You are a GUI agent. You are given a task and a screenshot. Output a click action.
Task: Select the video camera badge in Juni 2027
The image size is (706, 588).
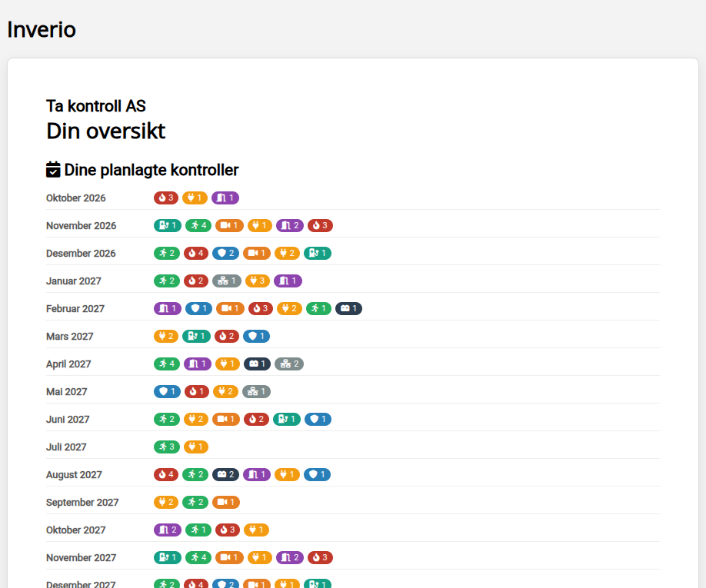click(x=226, y=420)
